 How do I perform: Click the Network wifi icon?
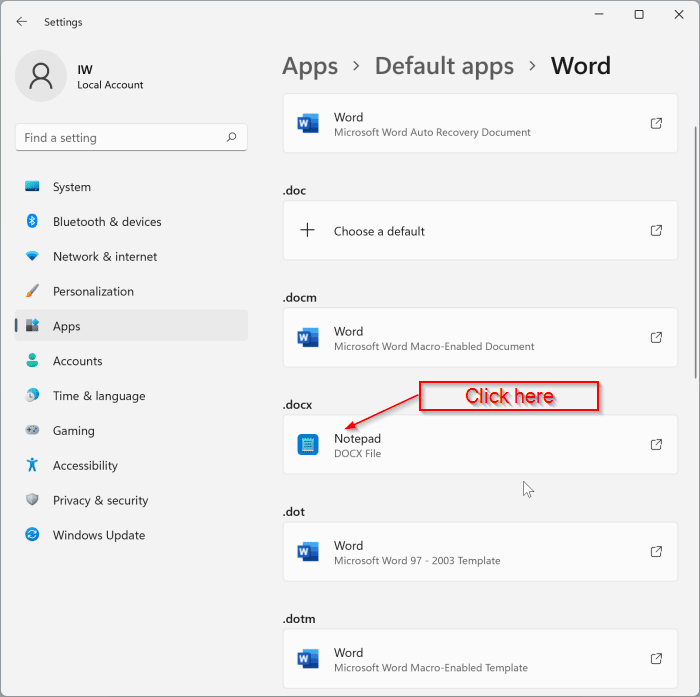coord(32,256)
